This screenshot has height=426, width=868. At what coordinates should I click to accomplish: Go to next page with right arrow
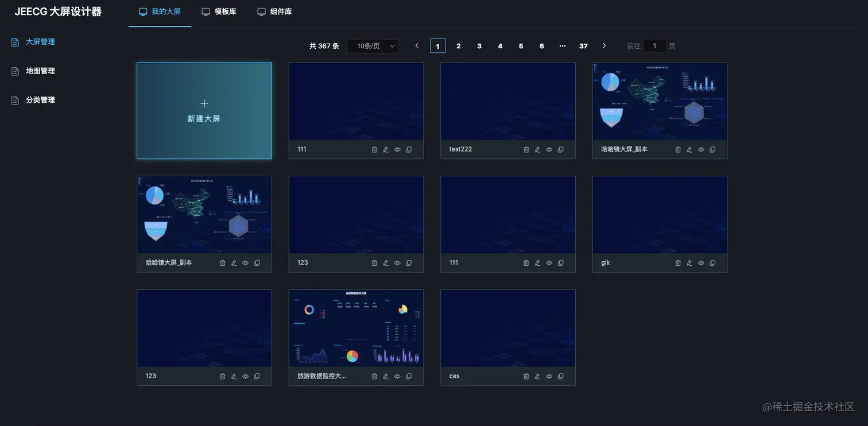coord(604,46)
